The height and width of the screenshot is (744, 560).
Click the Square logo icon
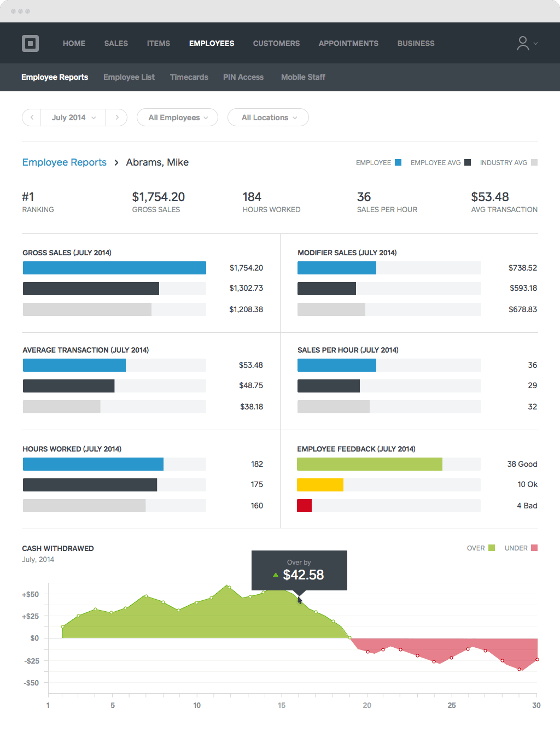(x=30, y=43)
